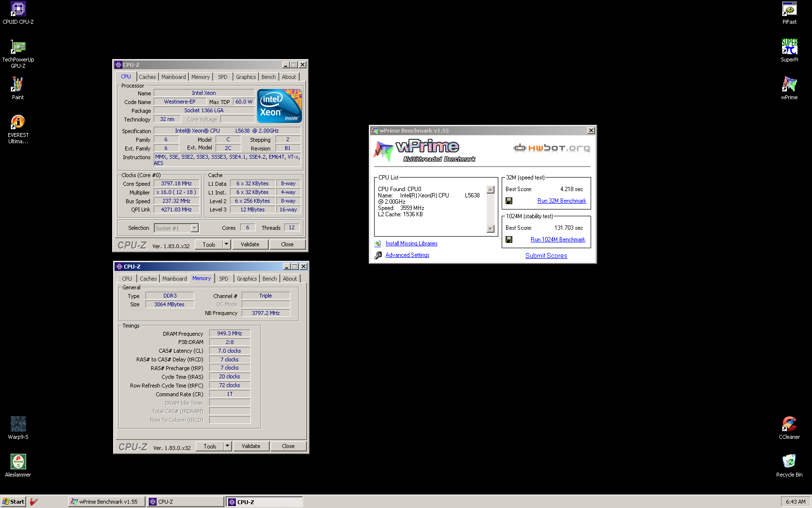The image size is (812, 508).
Task: Click the 6:43 AM system clock
Action: [796, 502]
